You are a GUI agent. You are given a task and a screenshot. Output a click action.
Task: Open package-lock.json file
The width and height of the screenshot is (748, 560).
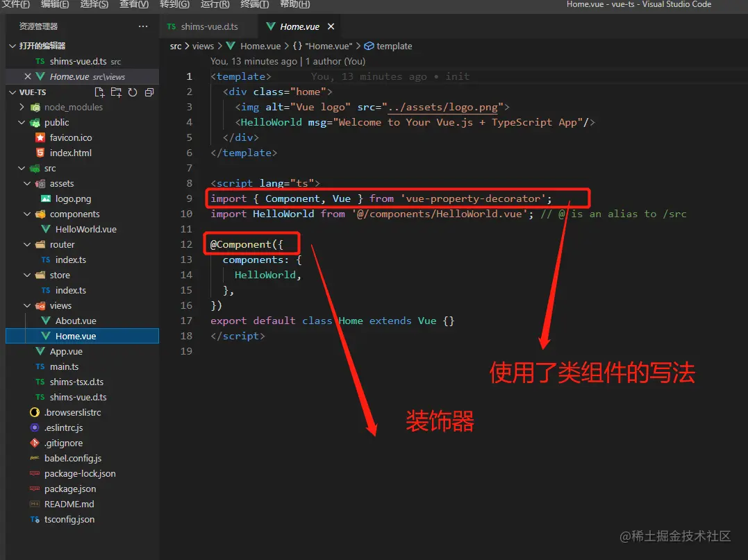82,473
